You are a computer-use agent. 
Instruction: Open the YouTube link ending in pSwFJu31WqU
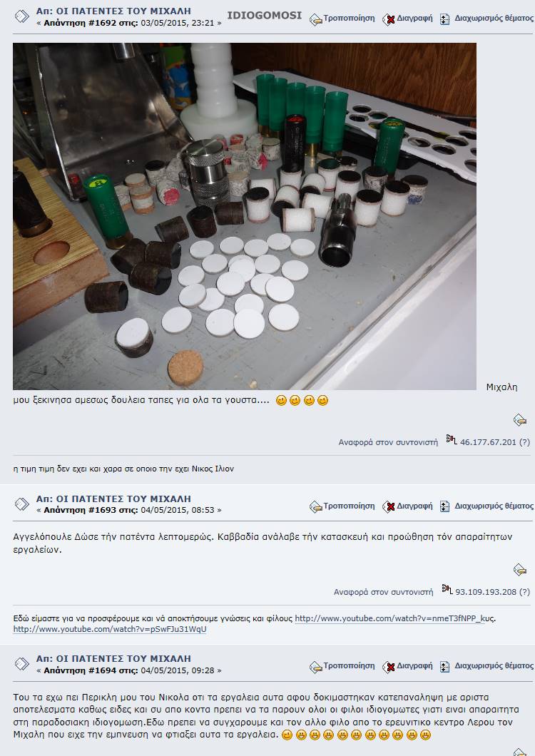[110, 629]
